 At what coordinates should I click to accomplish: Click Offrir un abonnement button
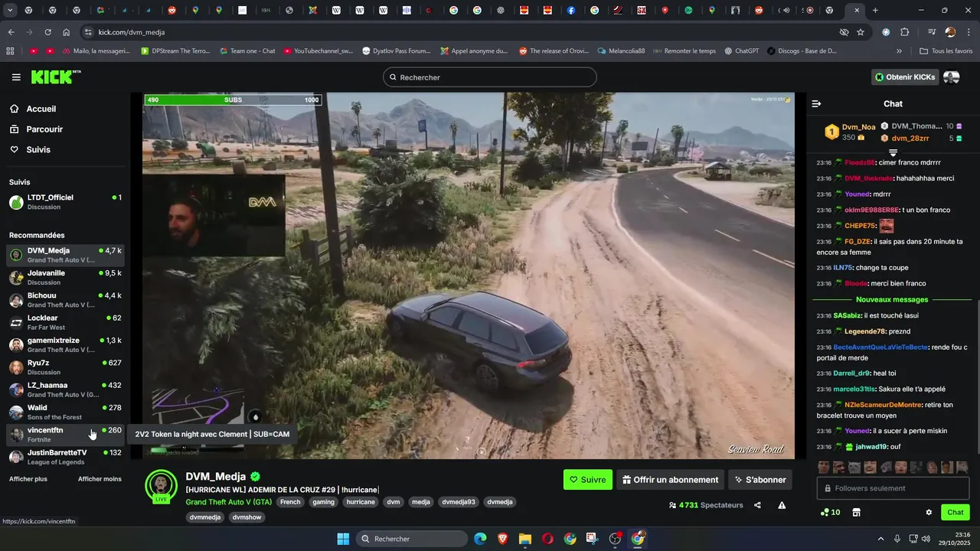670,480
